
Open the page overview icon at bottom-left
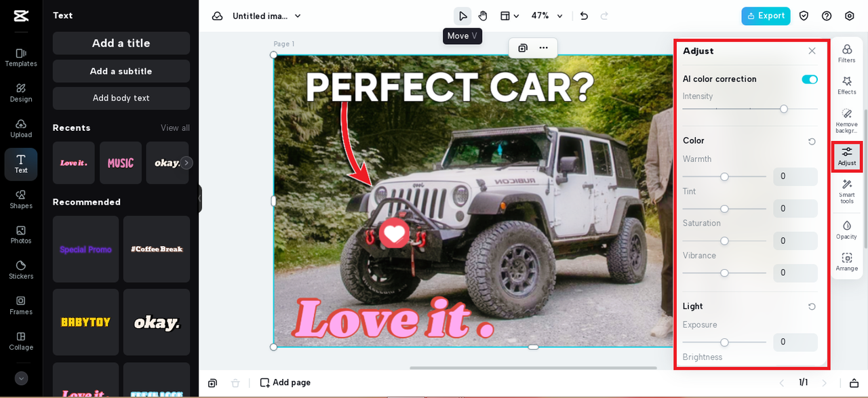(x=212, y=383)
